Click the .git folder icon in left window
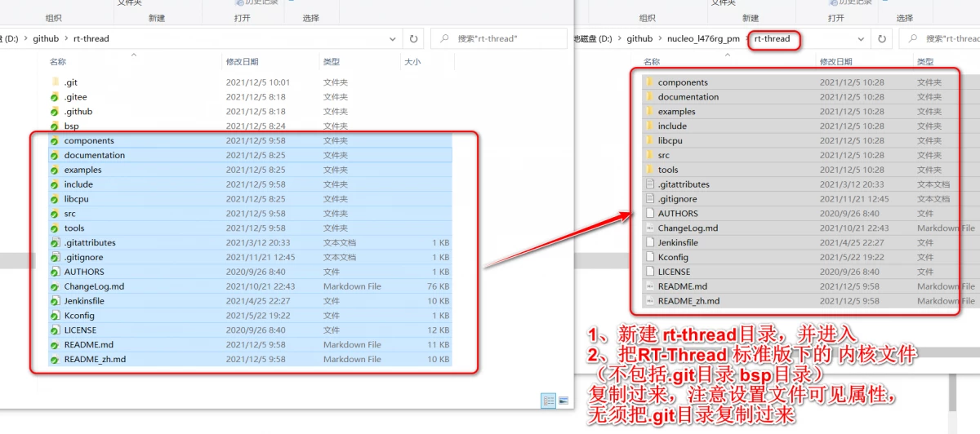 [55, 82]
